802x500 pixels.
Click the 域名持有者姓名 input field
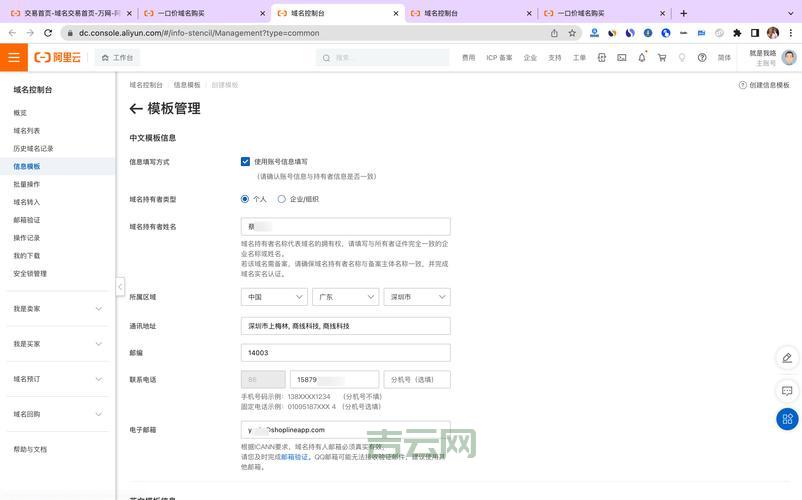345,226
